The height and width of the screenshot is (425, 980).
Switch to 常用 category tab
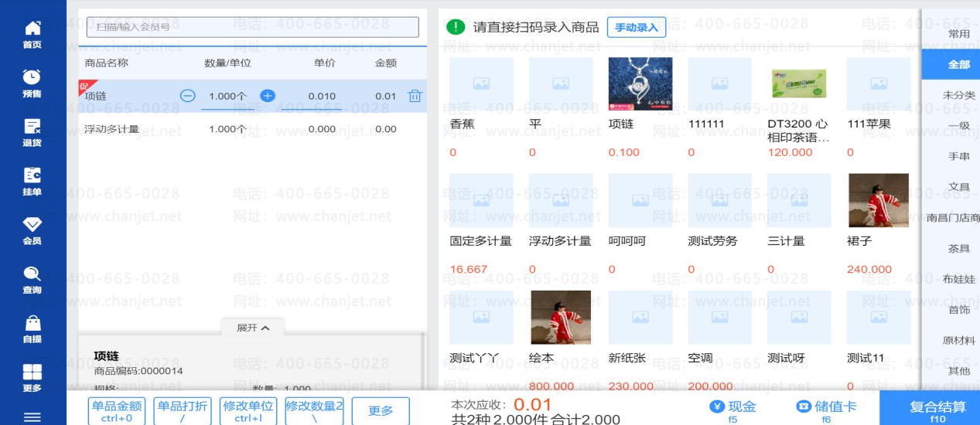tap(959, 34)
